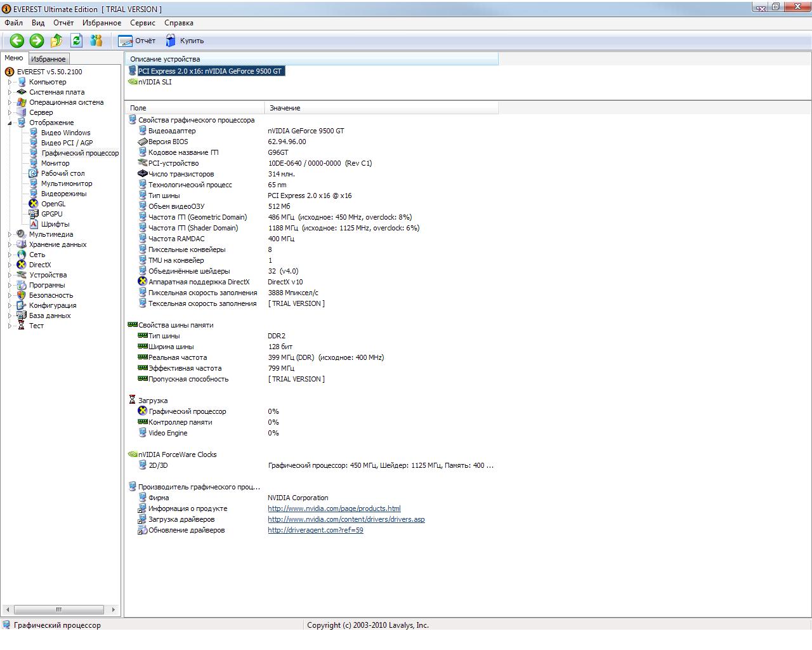The height and width of the screenshot is (650, 812).
Task: Open the nvidia.com drivers.asp link
Action: click(346, 519)
